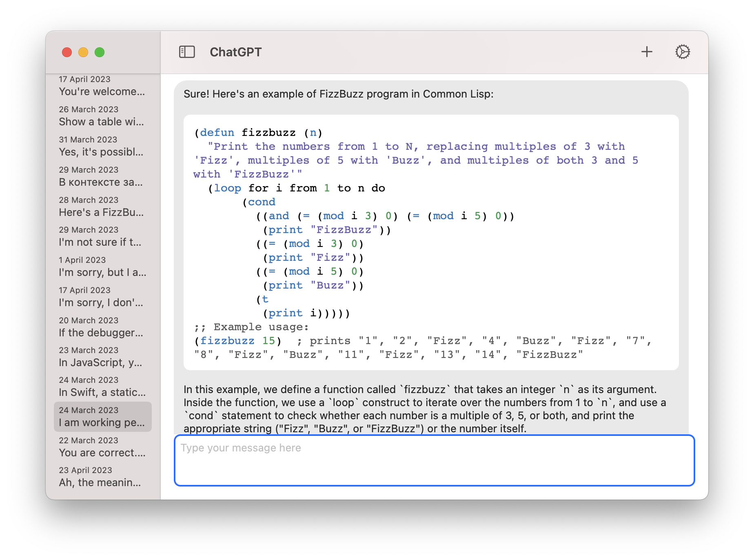Click the "(loop for i from 1 to n do" line
The height and width of the screenshot is (560, 754).
tap(297, 188)
